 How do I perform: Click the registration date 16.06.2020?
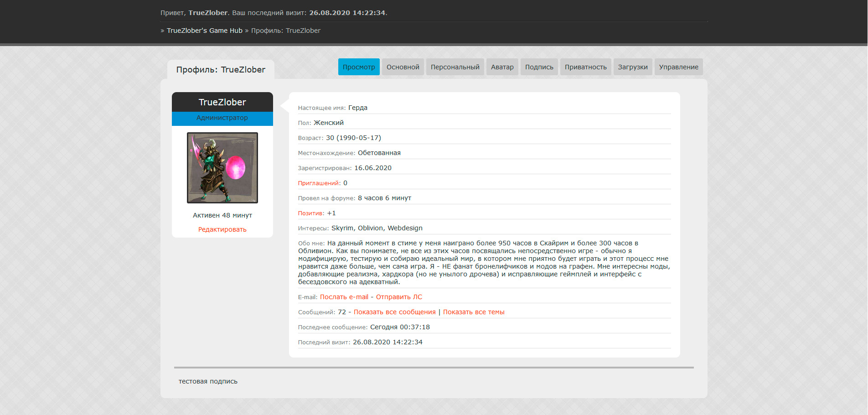[373, 168]
